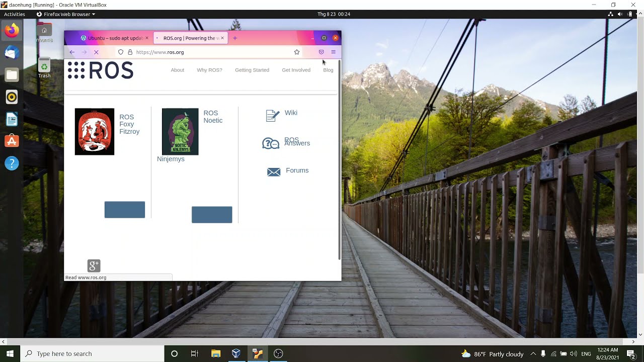The height and width of the screenshot is (362, 644).
Task: Follow the ROS Noetic link
Action: (x=213, y=117)
